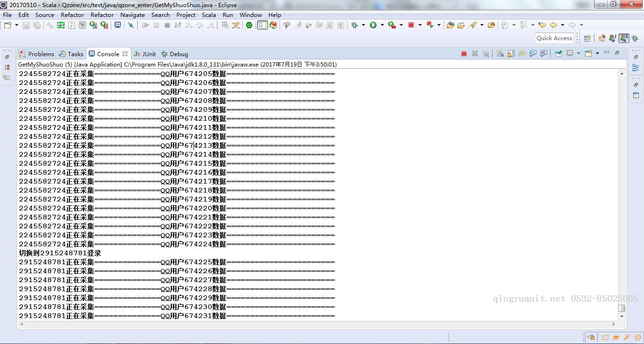Open the Window menu
644x344 pixels.
click(251, 15)
